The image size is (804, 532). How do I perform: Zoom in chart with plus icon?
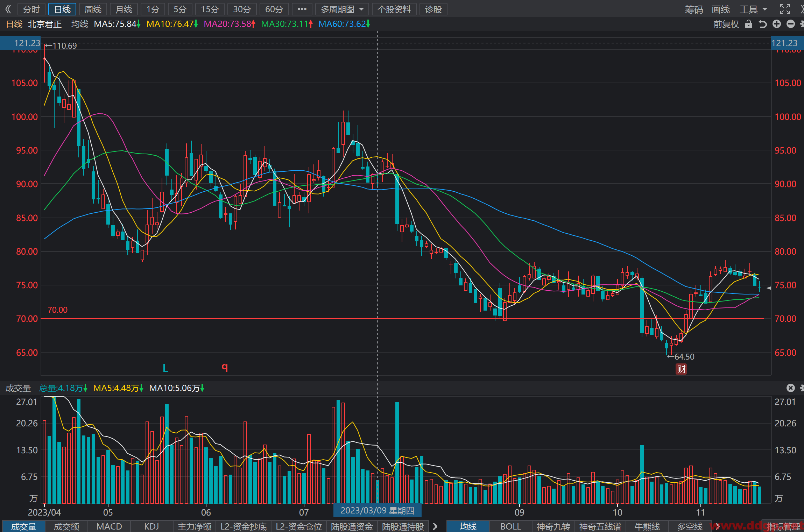click(x=777, y=24)
